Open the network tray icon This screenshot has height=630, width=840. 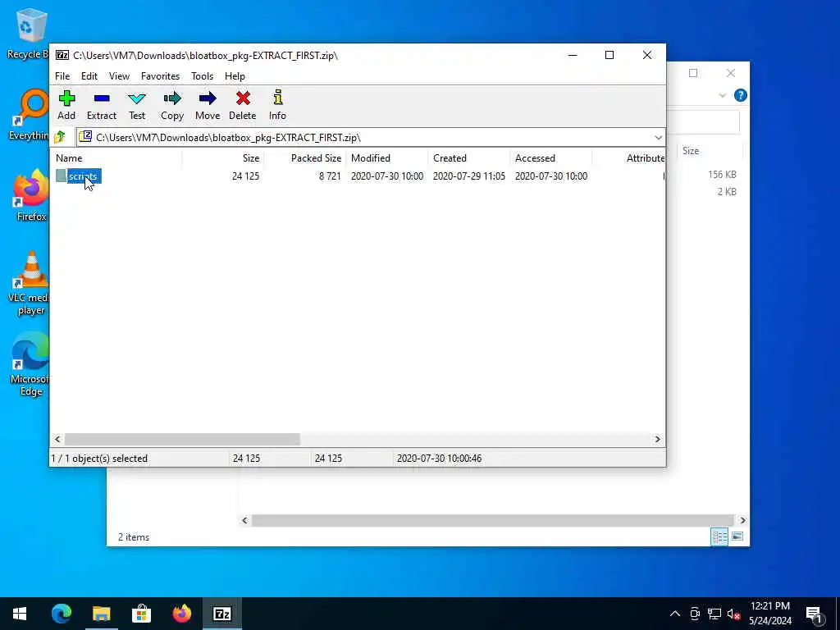click(x=714, y=614)
